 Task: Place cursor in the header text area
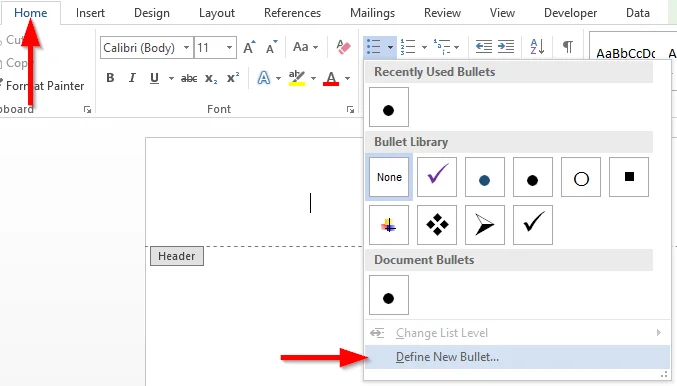click(255, 192)
